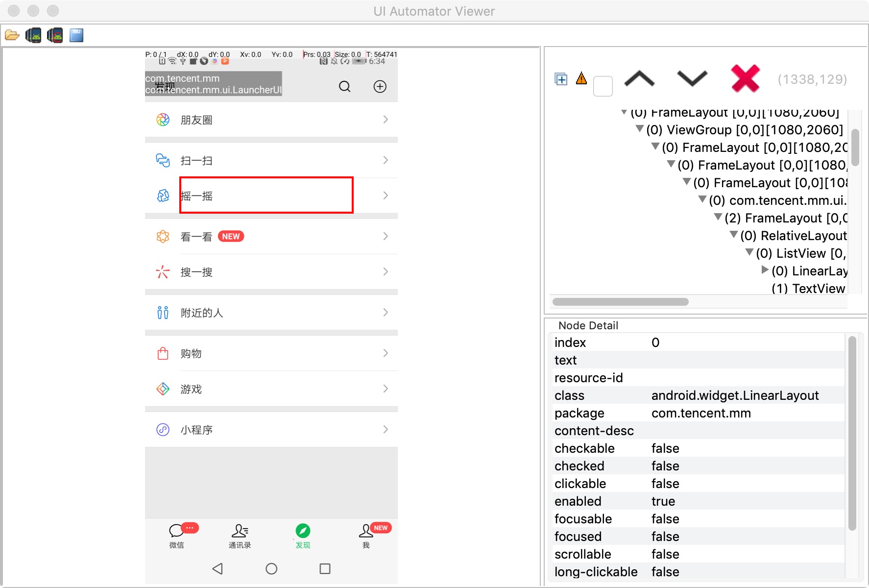
Task: Click the Node Detail vertical scrollbar
Action: tap(852, 433)
